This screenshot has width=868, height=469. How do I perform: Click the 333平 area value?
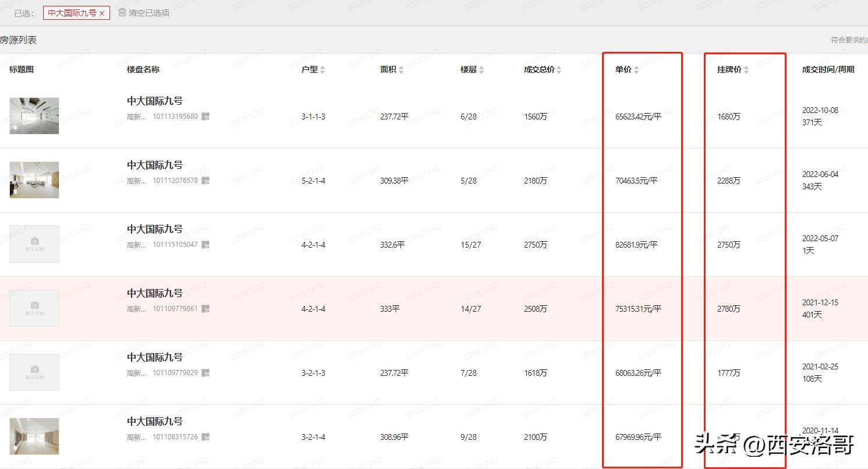click(390, 309)
